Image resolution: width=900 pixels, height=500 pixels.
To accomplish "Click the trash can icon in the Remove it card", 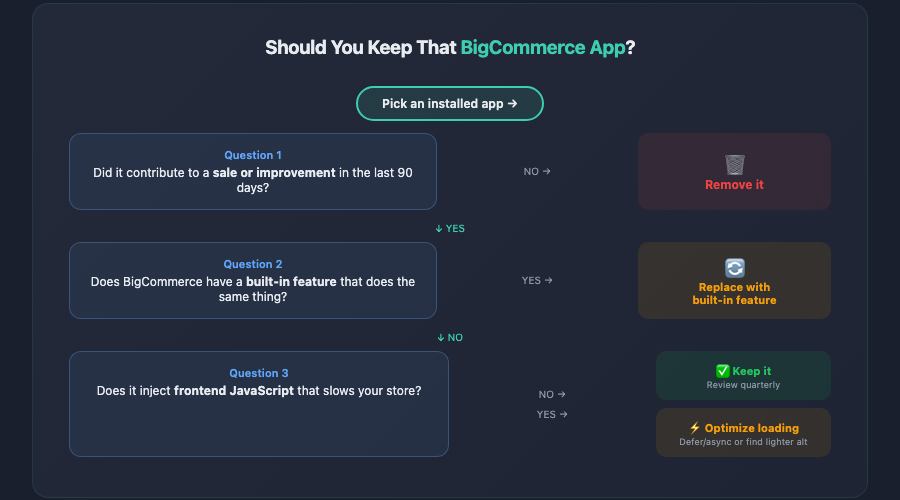I will click(x=734, y=165).
